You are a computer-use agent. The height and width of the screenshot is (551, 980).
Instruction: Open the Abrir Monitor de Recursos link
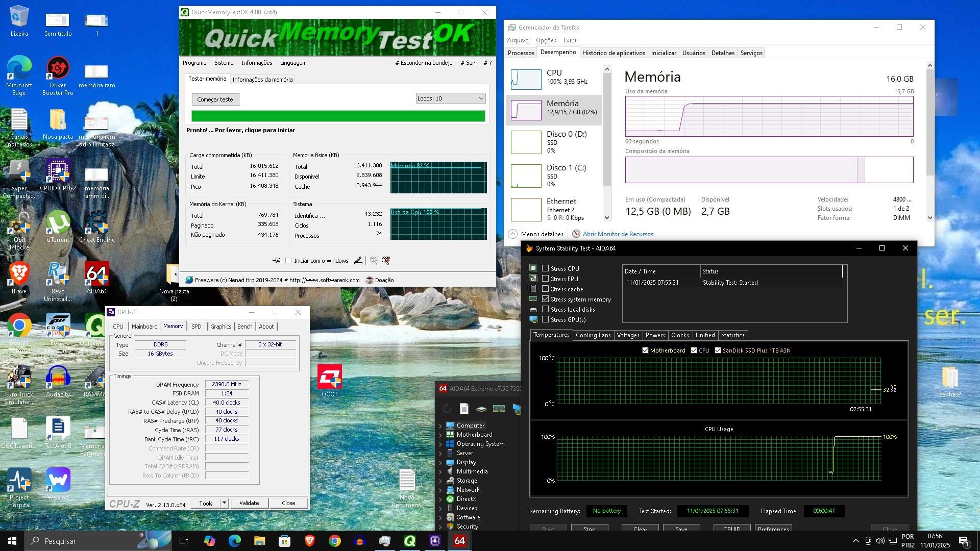618,234
